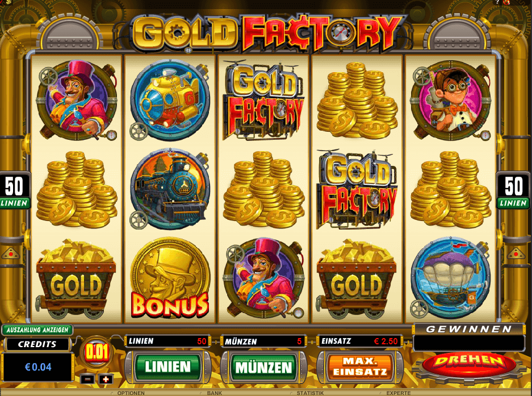Click the right 50 LINIEN indicator
Screen dimensions: 532x396
[x=513, y=191]
